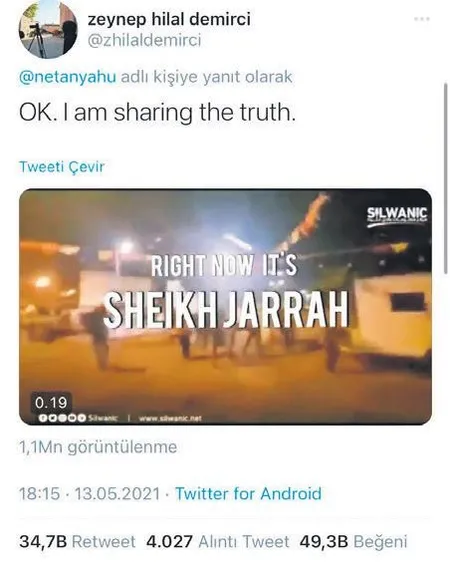450x562 pixels.
Task: Open the 18:15 · 13.05.2021 timestamp
Action: click(x=90, y=494)
